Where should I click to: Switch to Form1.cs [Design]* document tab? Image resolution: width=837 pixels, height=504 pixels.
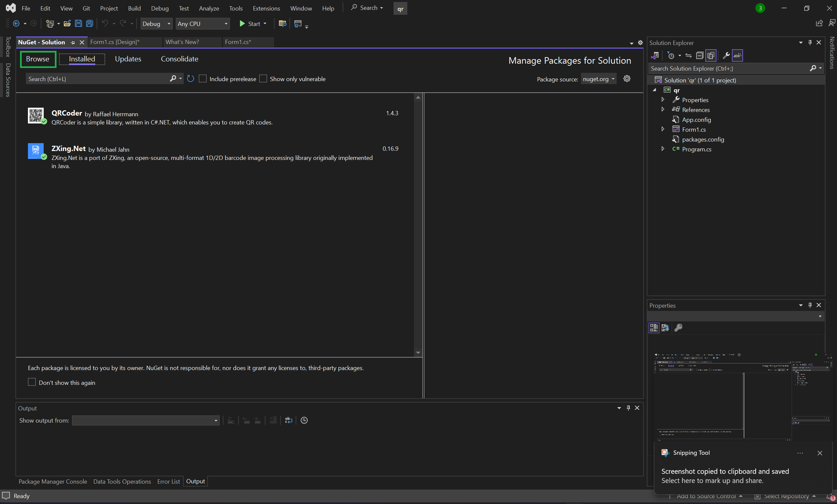(115, 42)
